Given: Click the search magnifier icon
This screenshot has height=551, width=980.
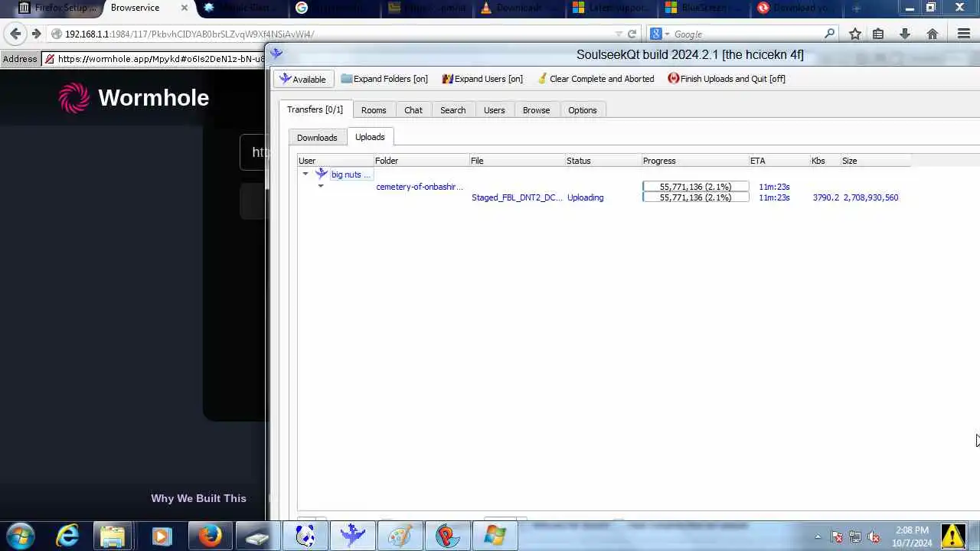Looking at the screenshot, I should pyautogui.click(x=829, y=34).
